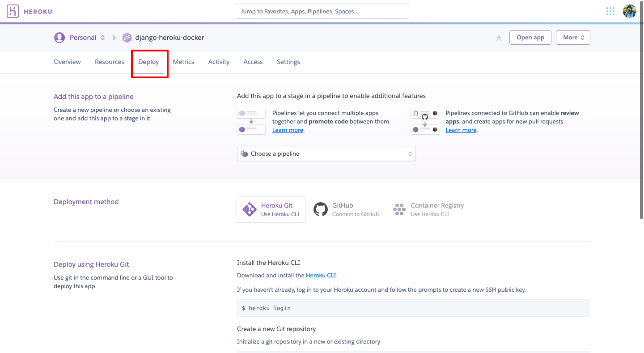
Task: Choose the GitHub deployment method icon
Action: pos(321,209)
